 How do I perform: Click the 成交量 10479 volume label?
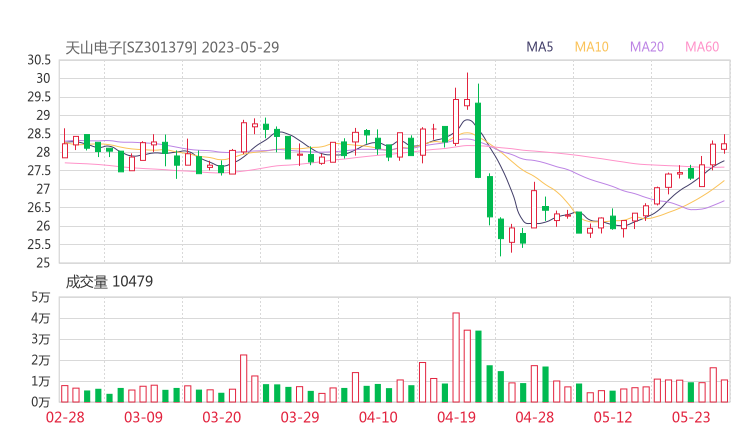[109, 282]
